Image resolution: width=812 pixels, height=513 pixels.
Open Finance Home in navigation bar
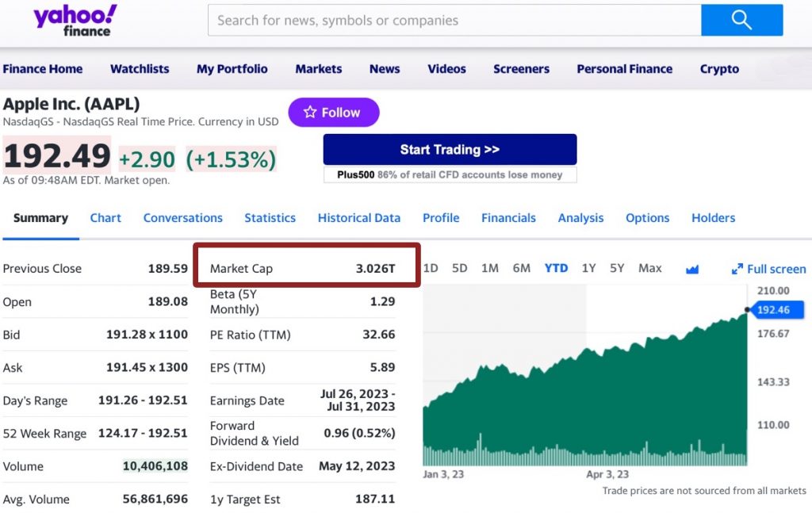coord(43,69)
